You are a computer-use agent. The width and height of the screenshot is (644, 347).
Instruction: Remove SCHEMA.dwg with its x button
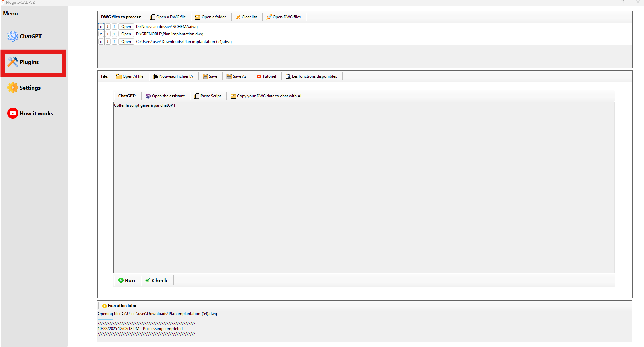[x=101, y=27]
